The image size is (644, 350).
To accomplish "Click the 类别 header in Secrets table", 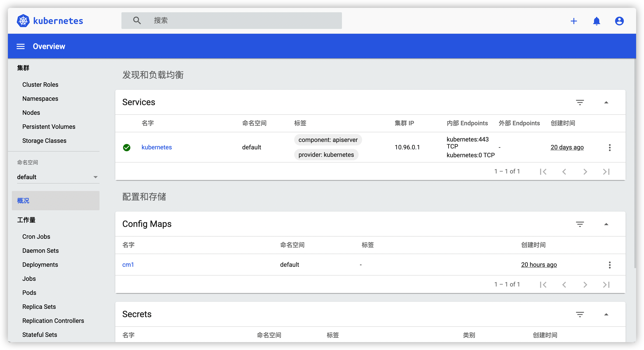I will click(469, 335).
